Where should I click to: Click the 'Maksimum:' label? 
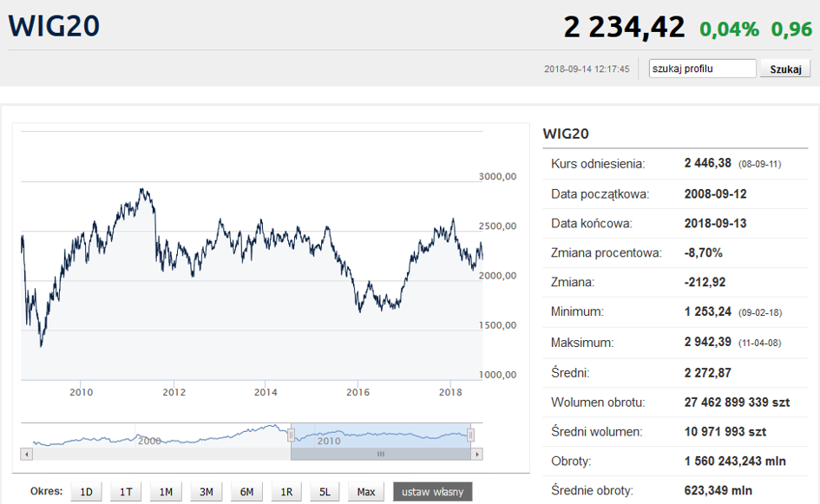(x=582, y=343)
